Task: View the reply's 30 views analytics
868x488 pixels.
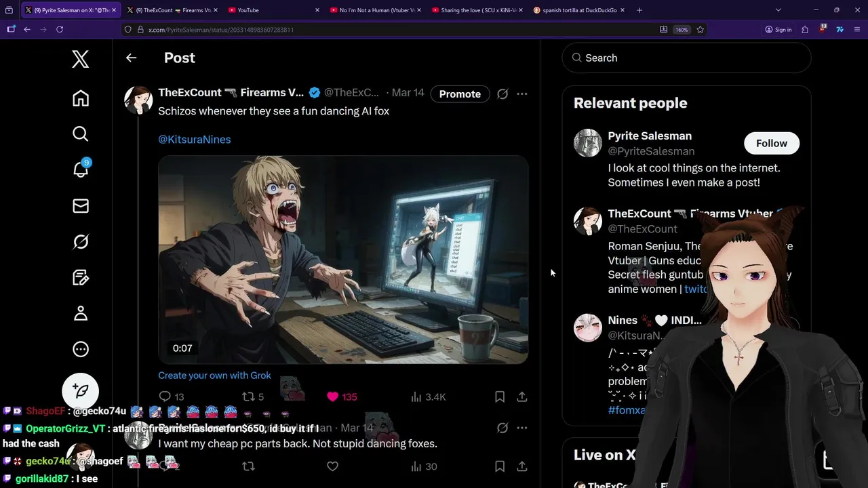Action: [x=424, y=466]
